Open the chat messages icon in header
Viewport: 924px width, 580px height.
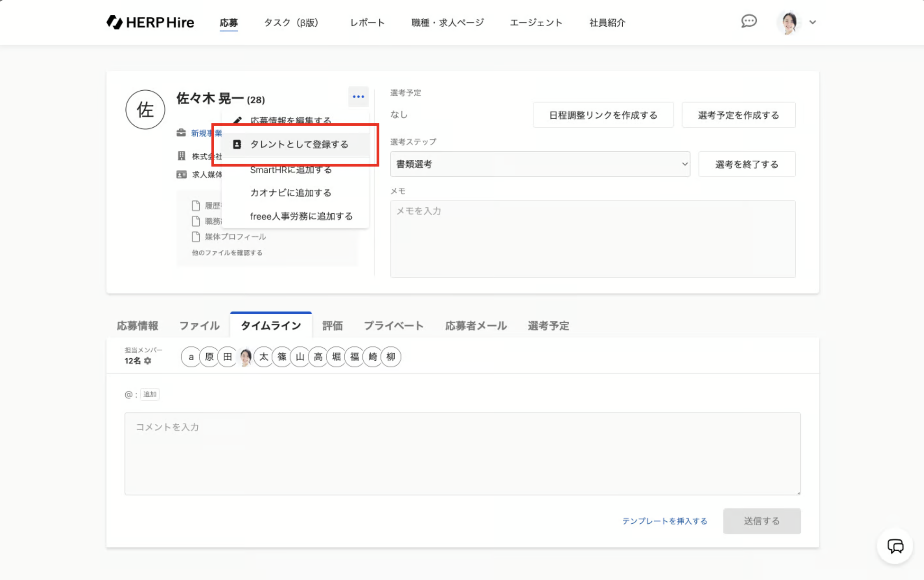pyautogui.click(x=748, y=21)
